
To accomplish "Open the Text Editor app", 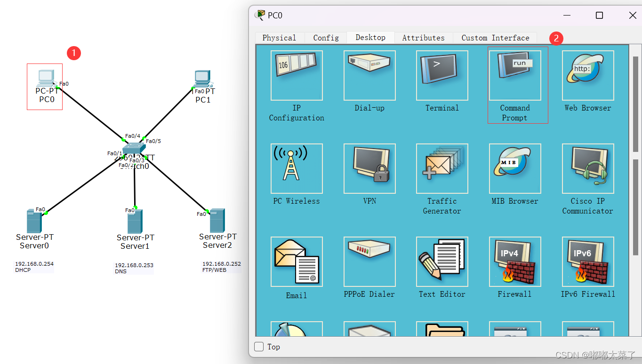I will coord(442,262).
